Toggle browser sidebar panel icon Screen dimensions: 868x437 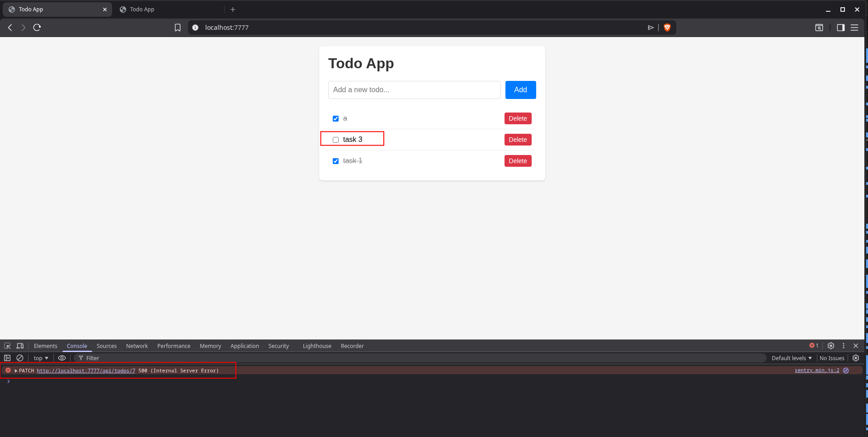[x=840, y=28]
